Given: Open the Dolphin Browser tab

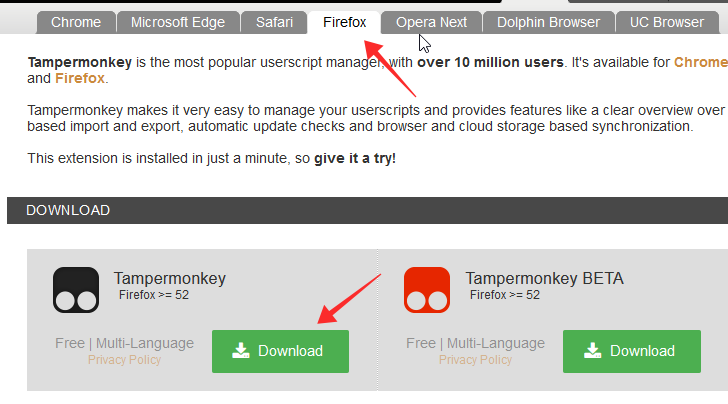Looking at the screenshot, I should (548, 22).
